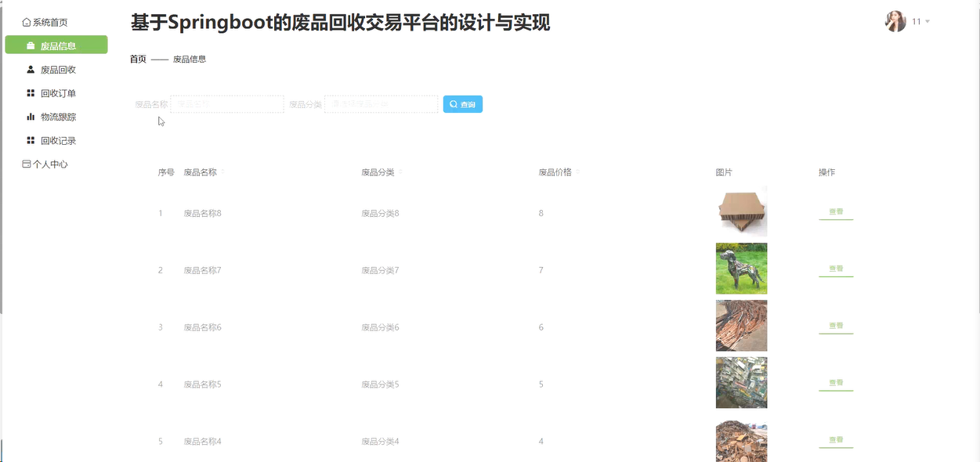Viewport: 980px width, 462px height.
Task: Focus the 废品名称 search input field
Action: 227,104
